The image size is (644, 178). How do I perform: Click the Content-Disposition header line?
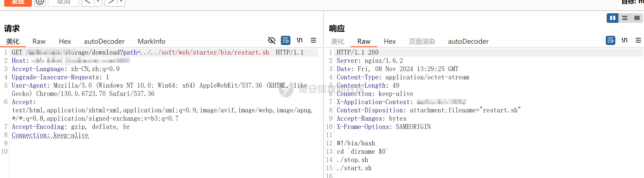coord(428,110)
